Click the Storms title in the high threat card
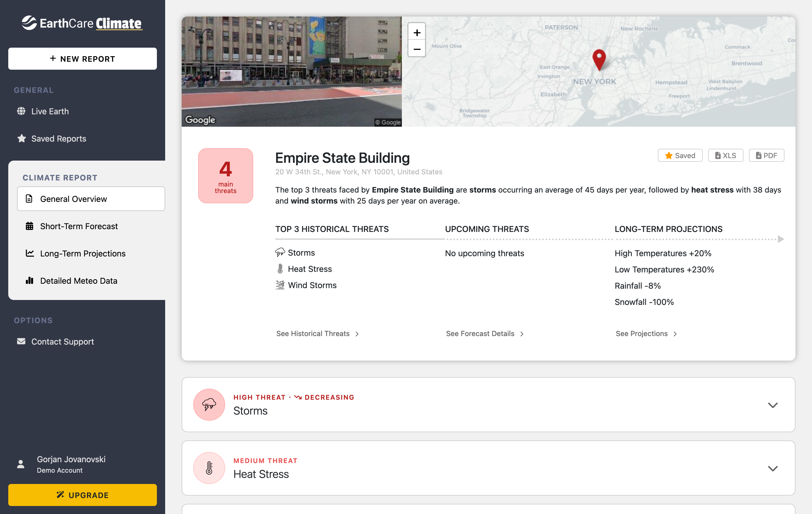 [250, 411]
